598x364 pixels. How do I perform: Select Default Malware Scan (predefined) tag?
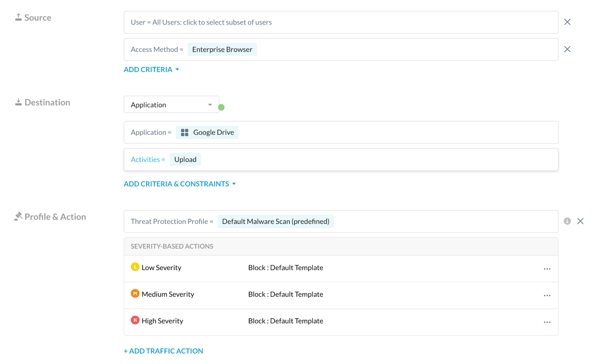pos(275,221)
